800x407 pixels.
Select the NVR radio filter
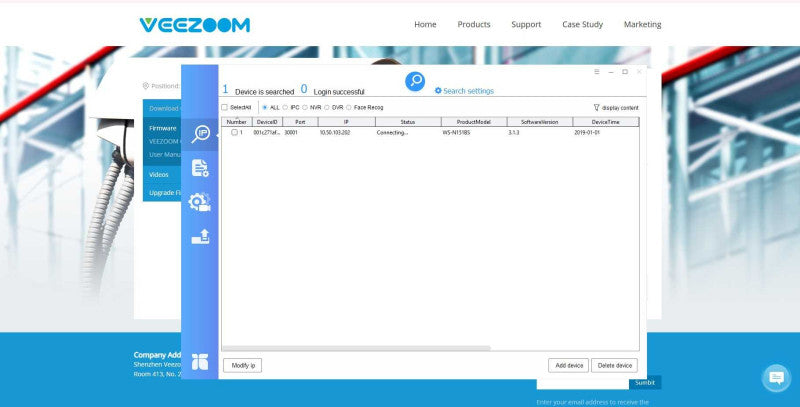coord(305,108)
